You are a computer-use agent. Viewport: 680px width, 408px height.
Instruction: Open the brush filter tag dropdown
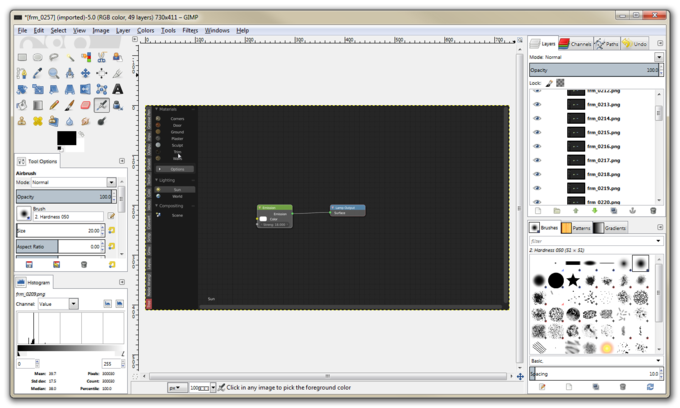click(658, 241)
